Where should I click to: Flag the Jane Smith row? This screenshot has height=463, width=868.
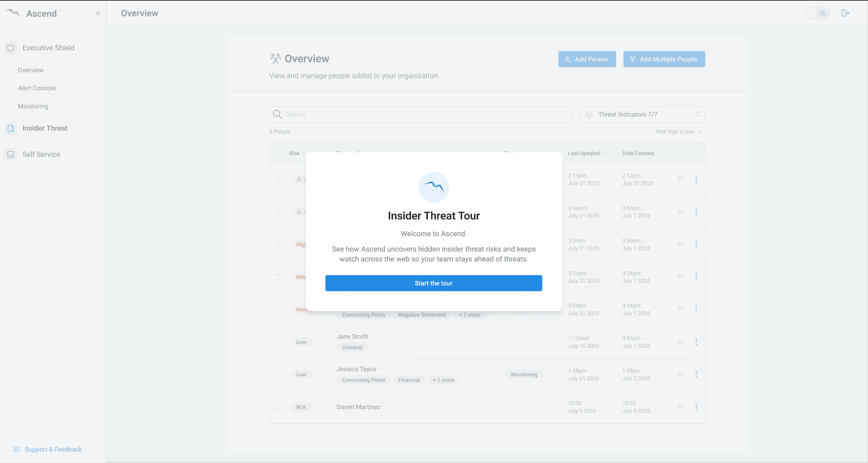[x=680, y=342]
